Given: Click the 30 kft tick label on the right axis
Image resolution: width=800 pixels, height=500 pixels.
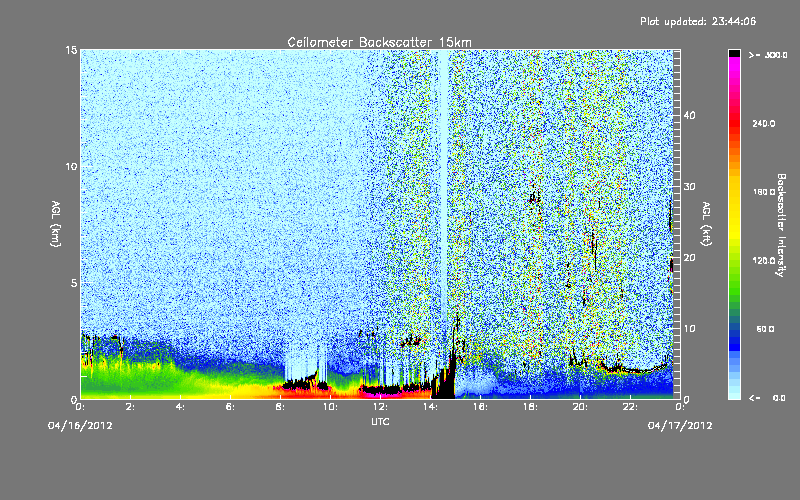Looking at the screenshot, I should pyautogui.click(x=689, y=186).
